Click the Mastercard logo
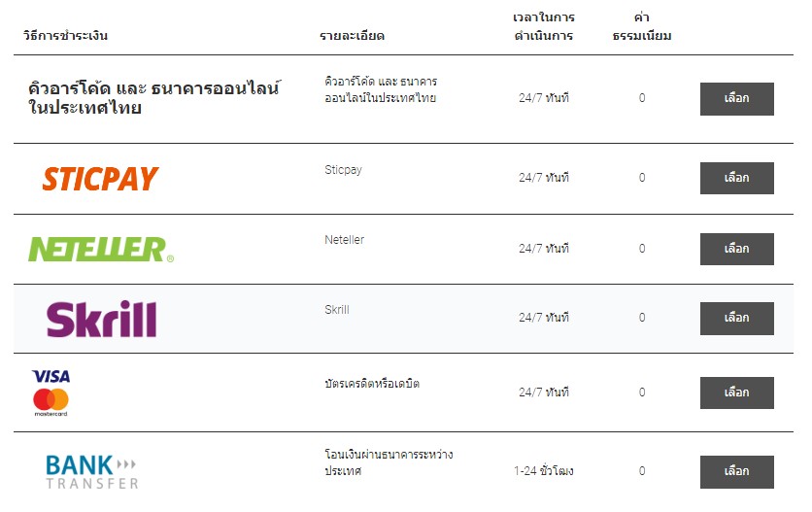The height and width of the screenshot is (512, 812). click(51, 401)
